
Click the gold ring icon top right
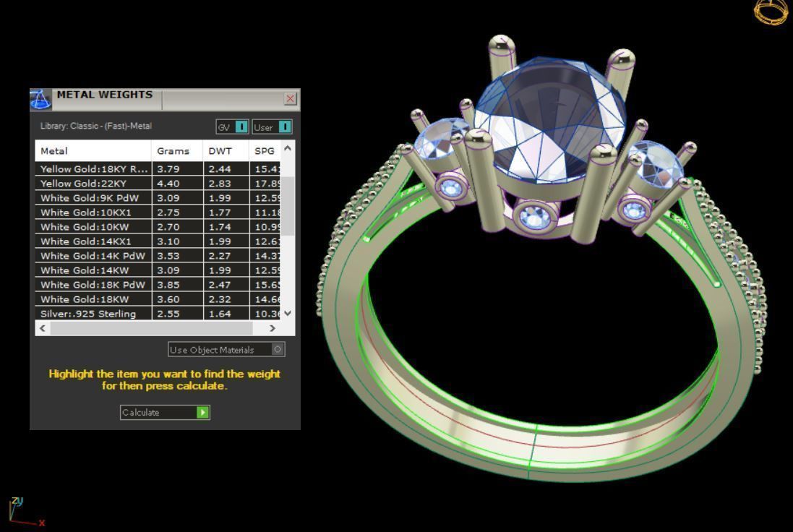772,12
